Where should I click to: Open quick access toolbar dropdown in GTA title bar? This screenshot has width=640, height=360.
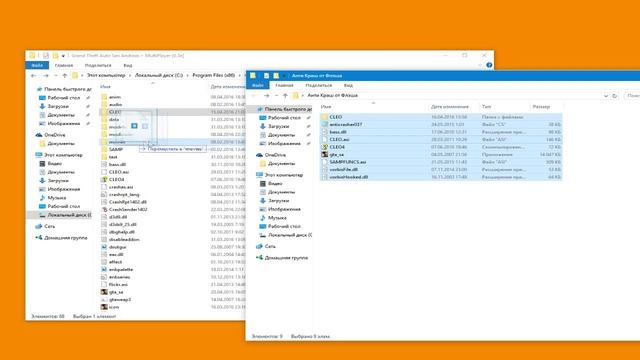63,56
